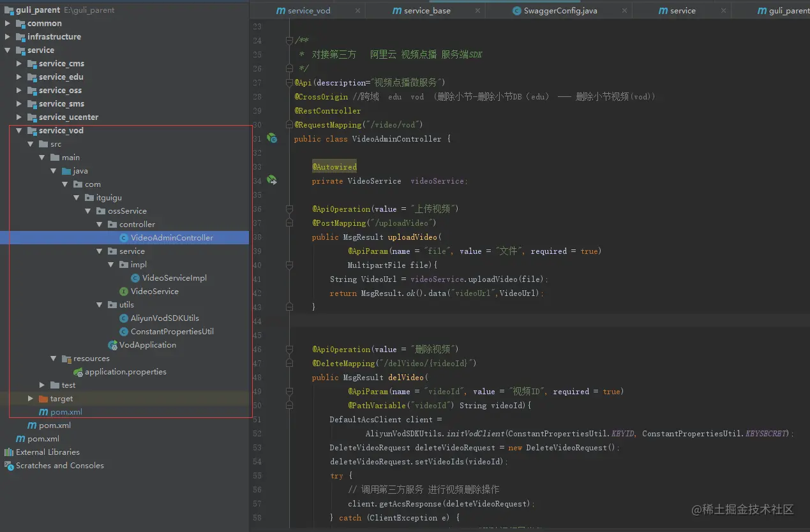The image size is (810, 532).
Task: Select the java source folder
Action: click(80, 170)
